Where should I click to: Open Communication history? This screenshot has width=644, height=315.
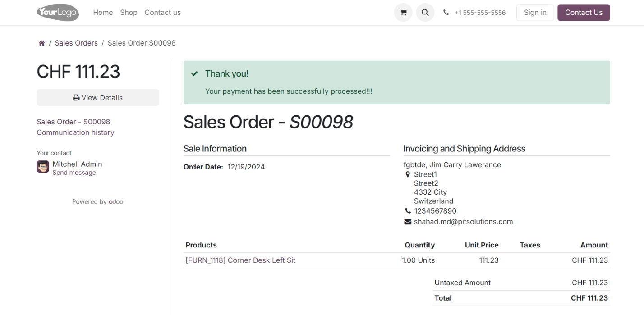tap(75, 132)
